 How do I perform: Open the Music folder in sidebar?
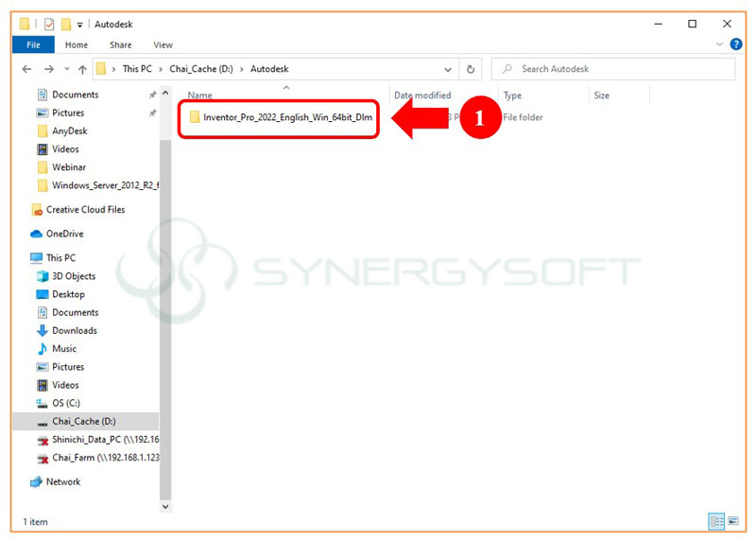tap(64, 349)
